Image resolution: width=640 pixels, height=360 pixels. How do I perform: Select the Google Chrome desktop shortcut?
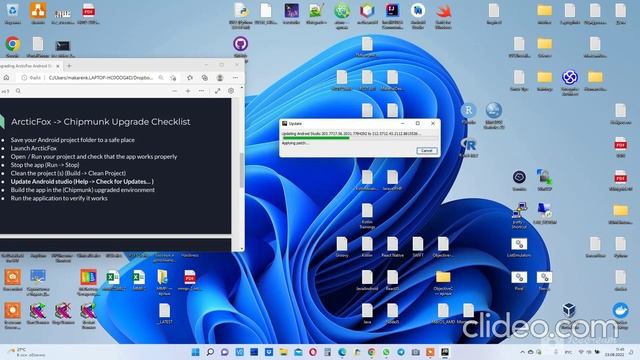tap(13, 47)
